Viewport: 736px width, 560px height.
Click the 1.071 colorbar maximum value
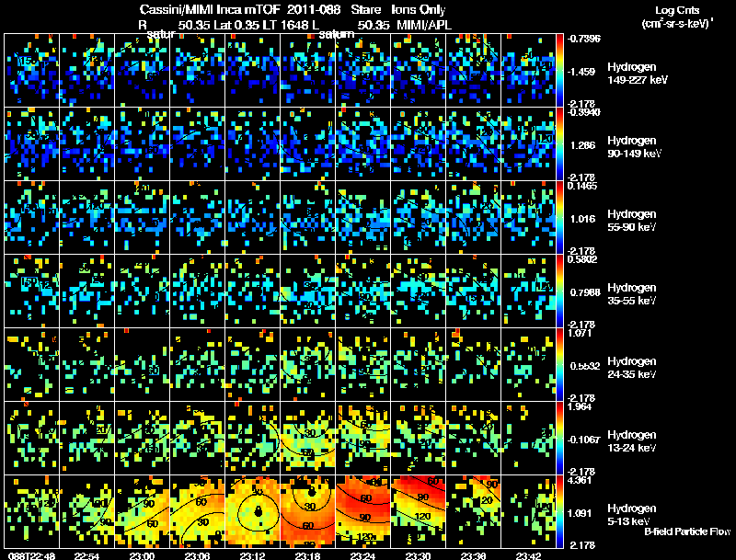click(580, 333)
